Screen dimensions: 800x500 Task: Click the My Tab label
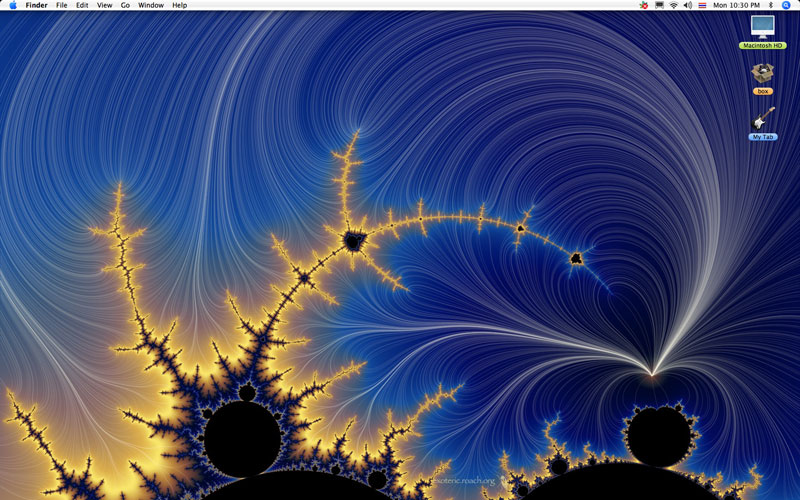(x=763, y=137)
